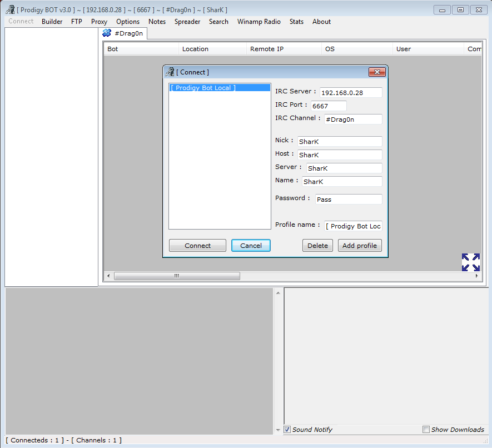Screen dimensions: 492x448
Task: Select the [ Prodigy Bot Local ] profile
Action: [x=203, y=88]
